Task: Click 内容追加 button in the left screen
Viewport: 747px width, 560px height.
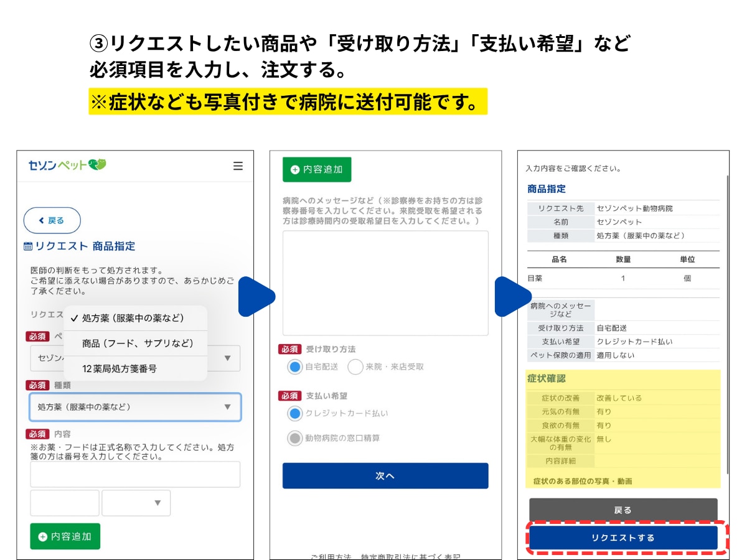Action: coord(65,536)
